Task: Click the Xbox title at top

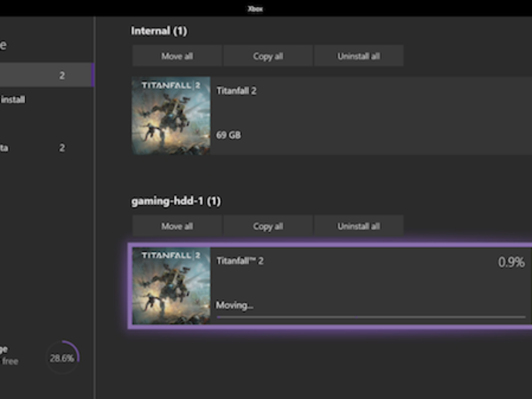Action: click(x=255, y=9)
